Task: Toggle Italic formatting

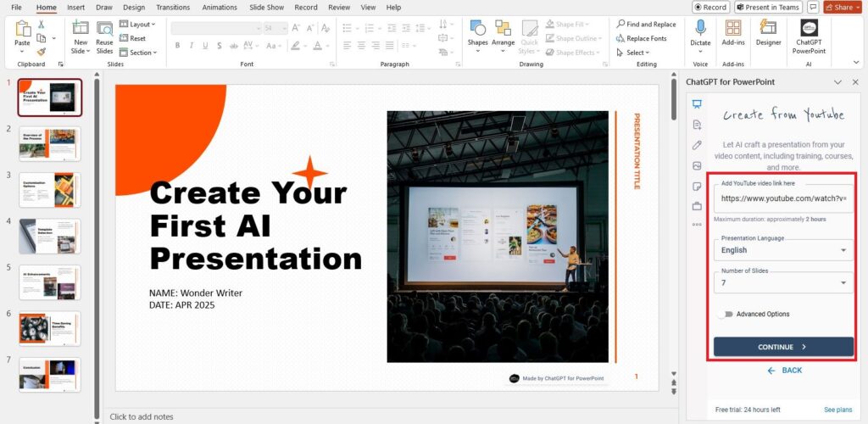Action: (192, 46)
